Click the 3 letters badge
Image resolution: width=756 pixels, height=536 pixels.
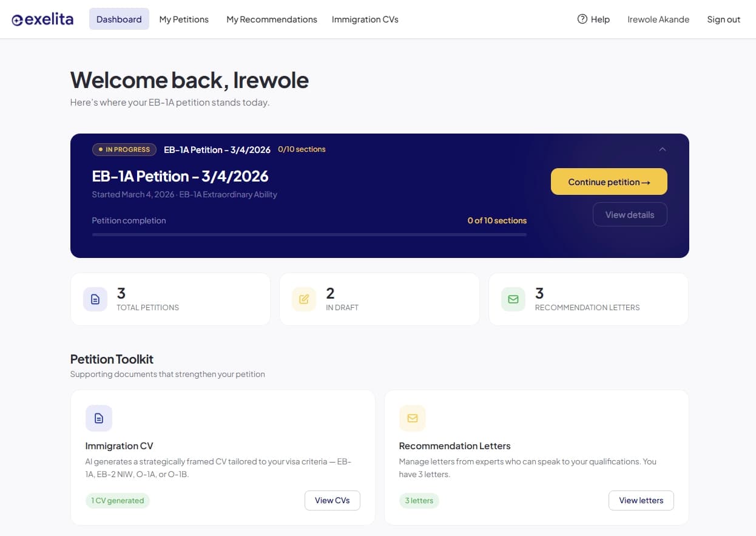pyautogui.click(x=419, y=500)
